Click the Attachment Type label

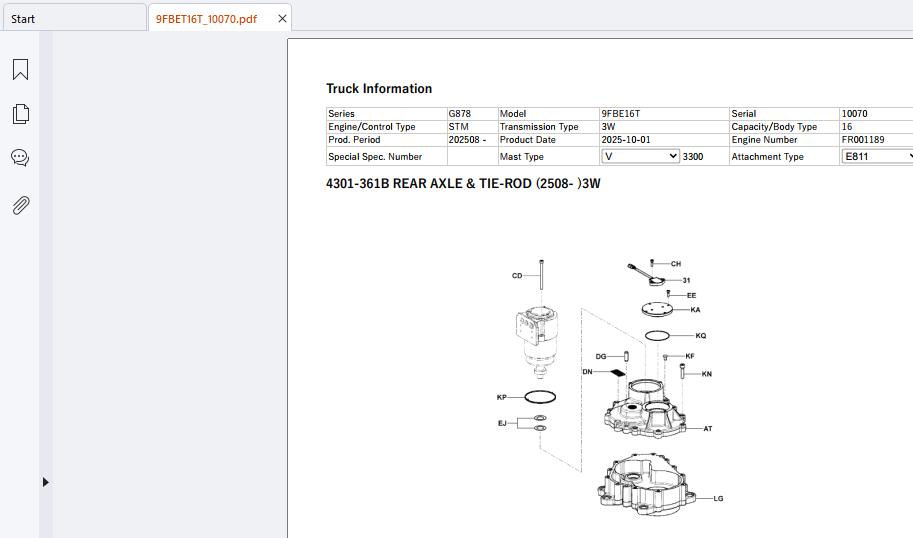tap(767, 157)
